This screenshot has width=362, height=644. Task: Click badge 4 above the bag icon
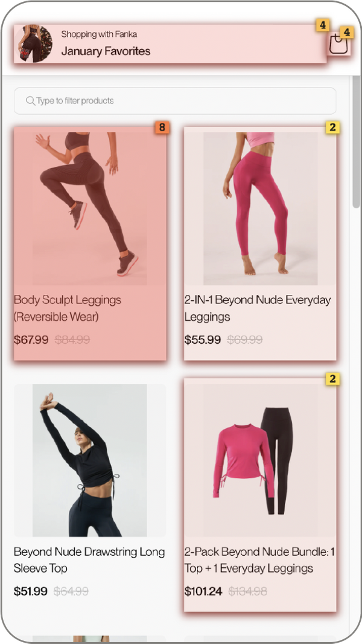pyautogui.click(x=347, y=32)
